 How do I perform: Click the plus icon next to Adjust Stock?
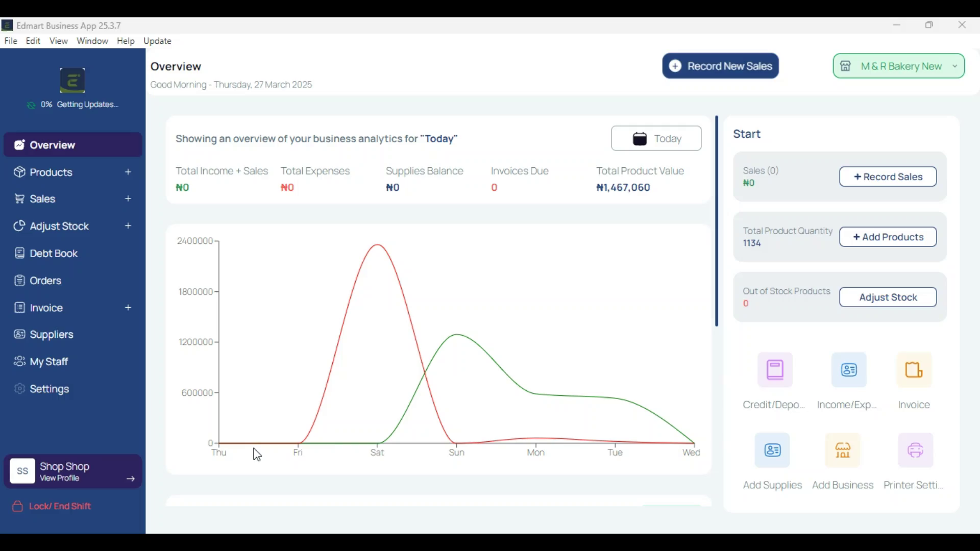click(128, 226)
